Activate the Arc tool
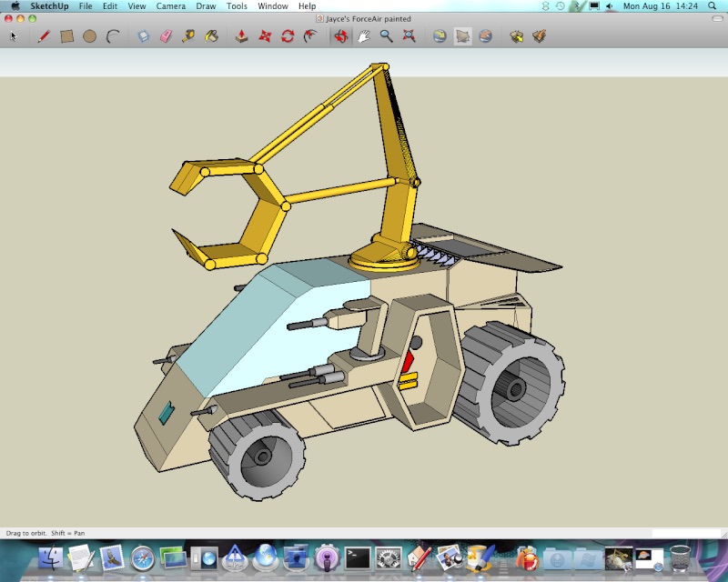The image size is (728, 582). coord(114,36)
